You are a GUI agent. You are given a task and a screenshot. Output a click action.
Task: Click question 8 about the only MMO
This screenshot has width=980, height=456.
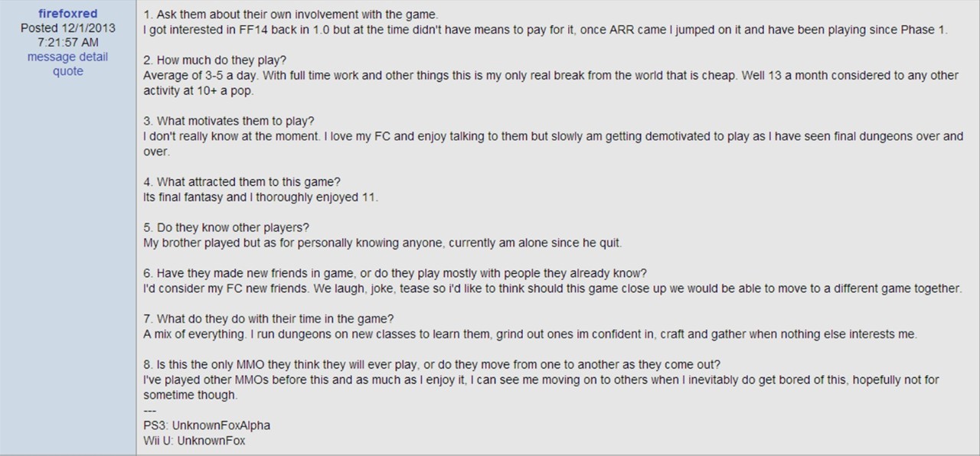(x=432, y=364)
